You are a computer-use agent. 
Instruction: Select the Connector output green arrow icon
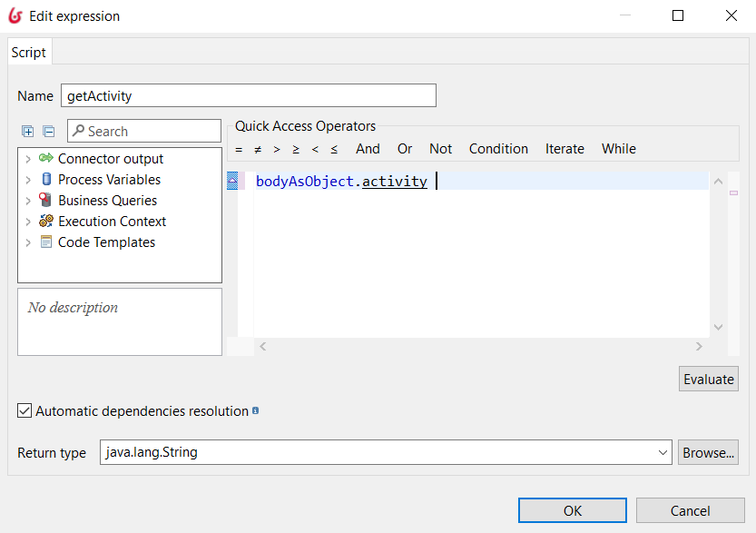tap(45, 158)
